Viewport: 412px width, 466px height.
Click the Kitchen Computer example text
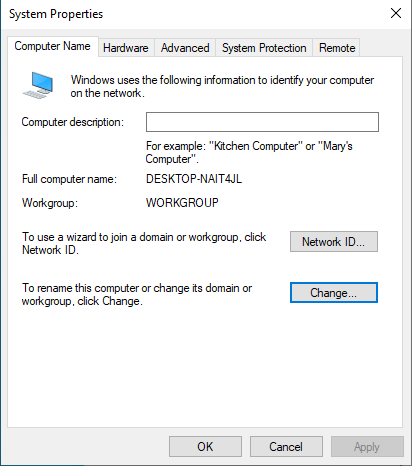[255, 146]
